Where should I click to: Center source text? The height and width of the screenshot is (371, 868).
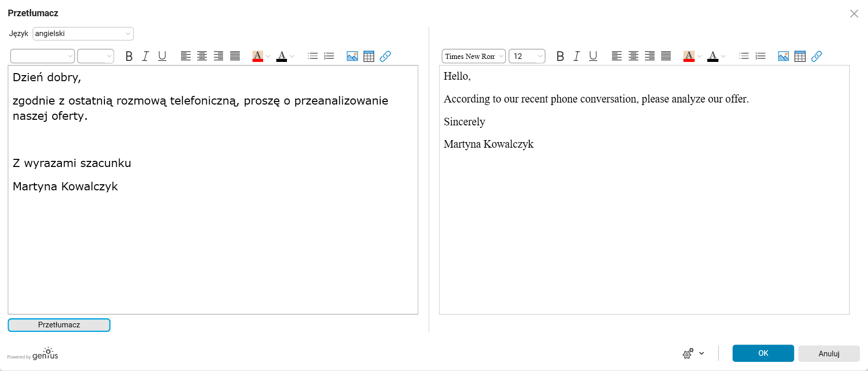202,56
